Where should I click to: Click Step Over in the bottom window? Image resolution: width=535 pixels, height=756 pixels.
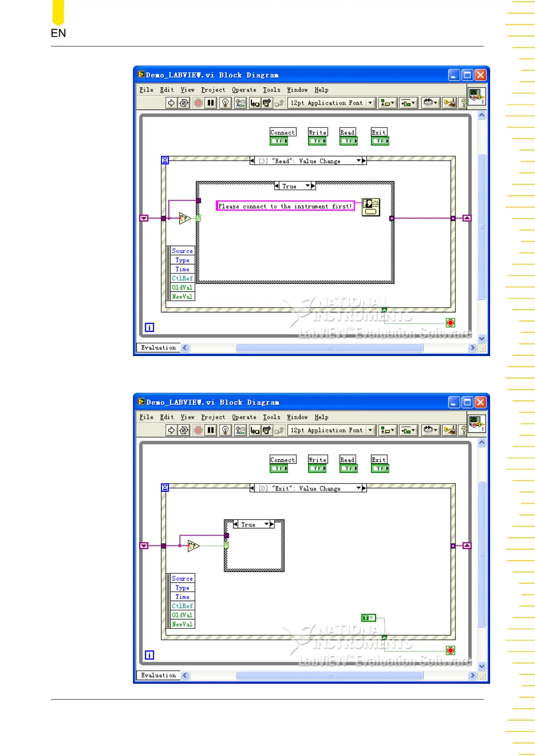click(x=267, y=430)
